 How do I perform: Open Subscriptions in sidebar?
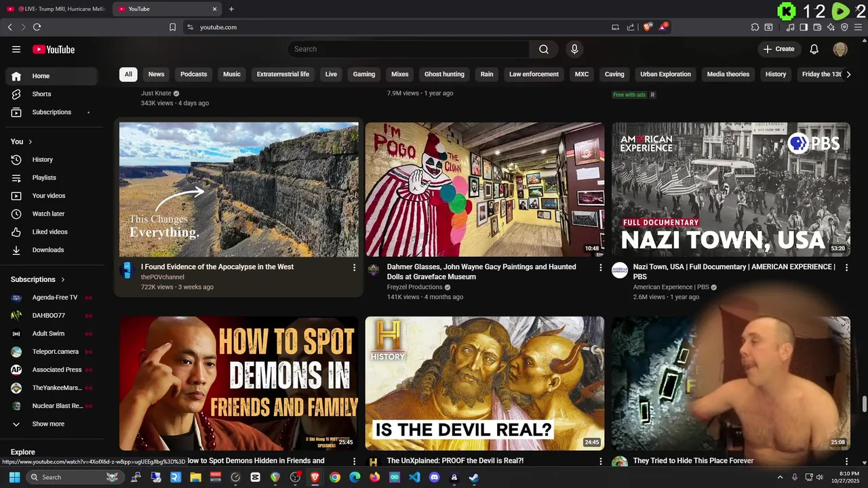click(x=52, y=112)
